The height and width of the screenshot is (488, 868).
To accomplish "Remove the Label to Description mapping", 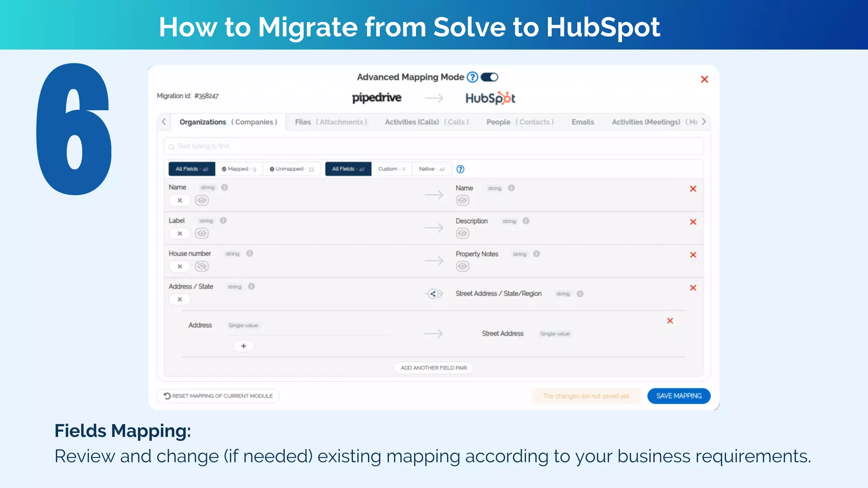I will (693, 222).
